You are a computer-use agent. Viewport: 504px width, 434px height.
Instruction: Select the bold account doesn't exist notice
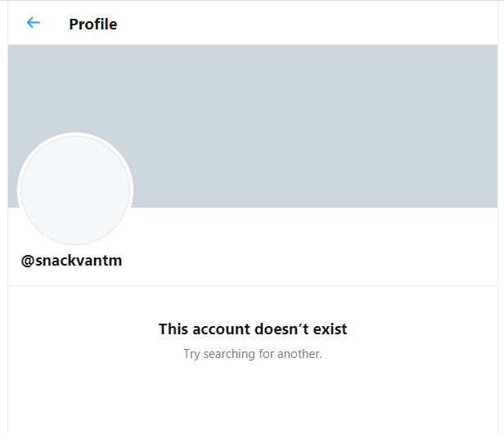pos(253,329)
